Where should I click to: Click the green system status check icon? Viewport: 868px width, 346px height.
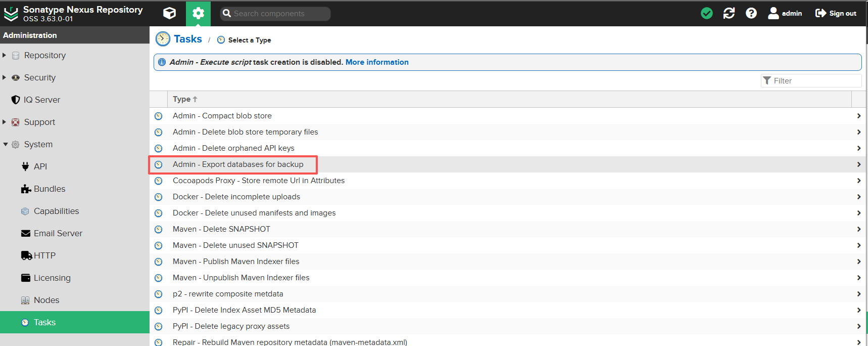[707, 13]
